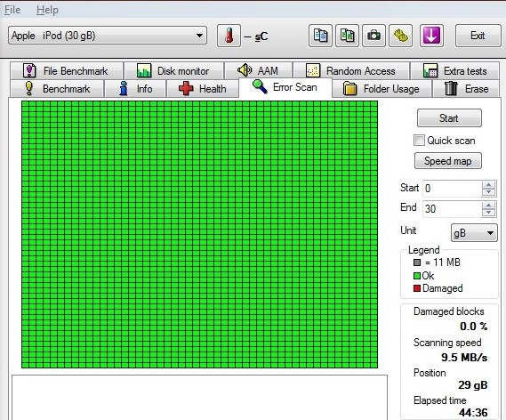Image resolution: width=506 pixels, height=420 pixels.
Task: Open the Folder Usage tab
Action: (x=382, y=88)
